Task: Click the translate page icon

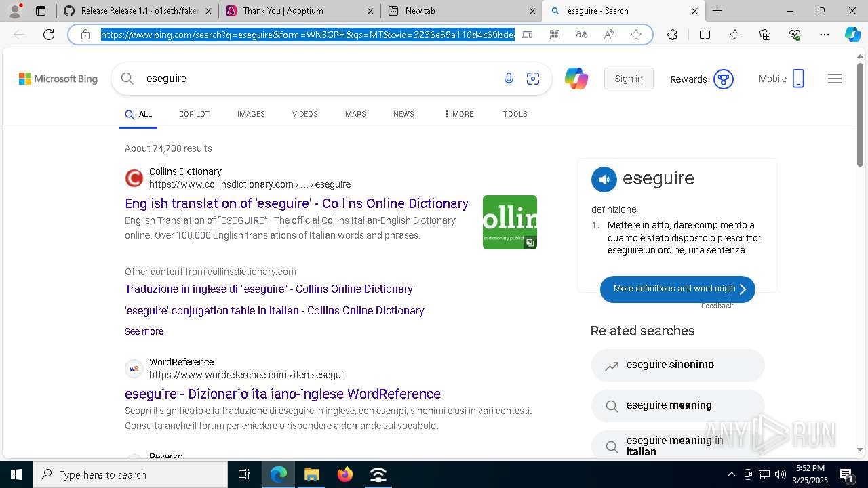Action: [x=582, y=35]
